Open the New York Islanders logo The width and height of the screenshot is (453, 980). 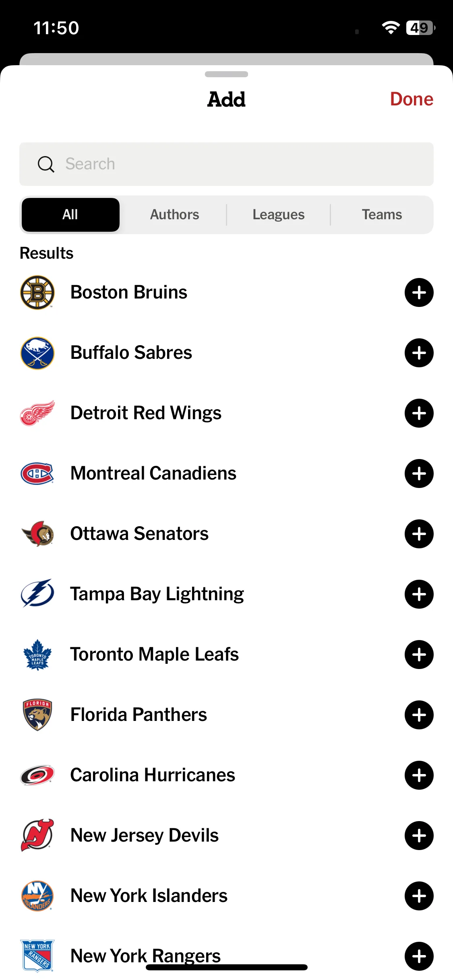37,896
